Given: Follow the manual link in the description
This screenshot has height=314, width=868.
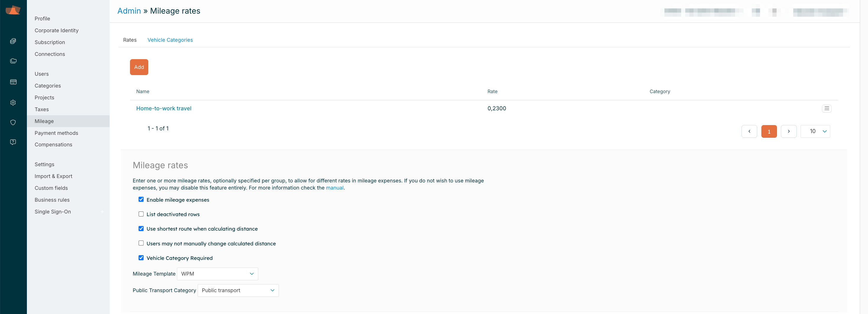Looking at the screenshot, I should [x=334, y=188].
